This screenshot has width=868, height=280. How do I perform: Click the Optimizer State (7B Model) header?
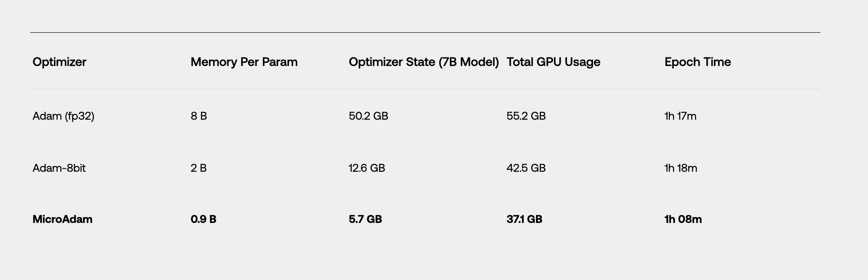click(424, 62)
